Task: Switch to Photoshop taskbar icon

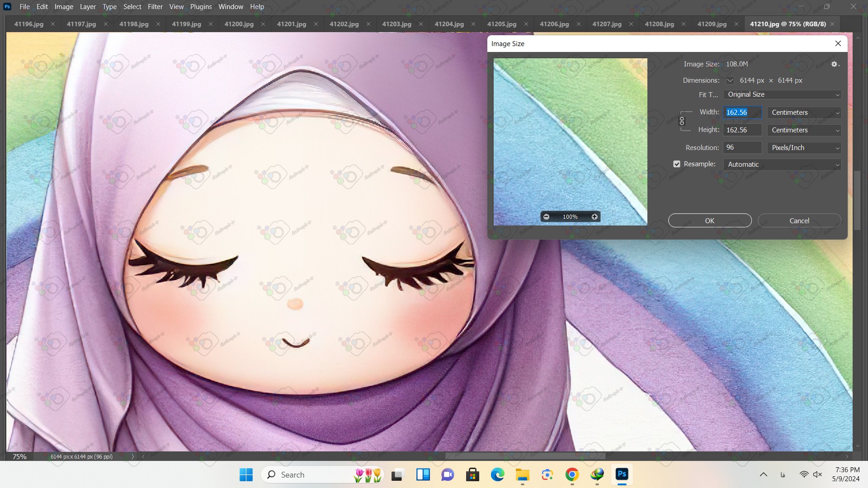Action: (622, 474)
